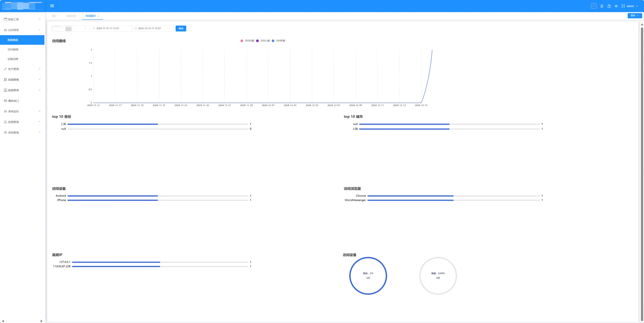The height and width of the screenshot is (323, 644).
Task: Click the fullscreen expand icon
Action: coord(623,6)
